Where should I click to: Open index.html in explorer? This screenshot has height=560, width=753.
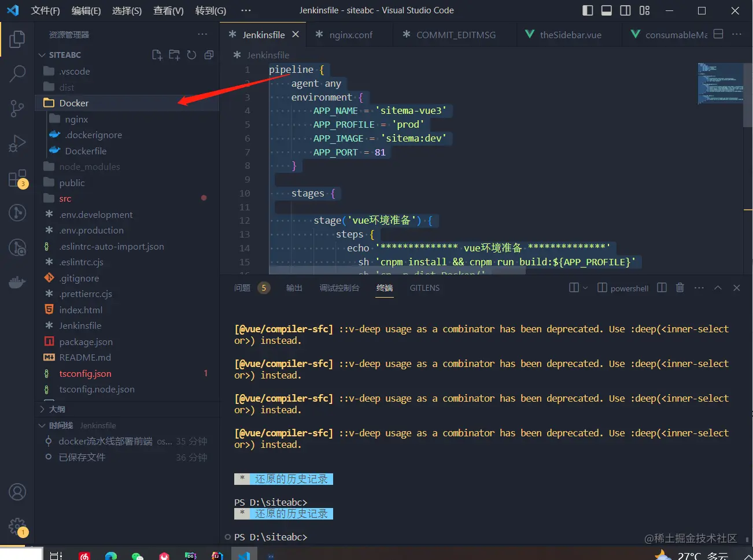tap(127, 310)
